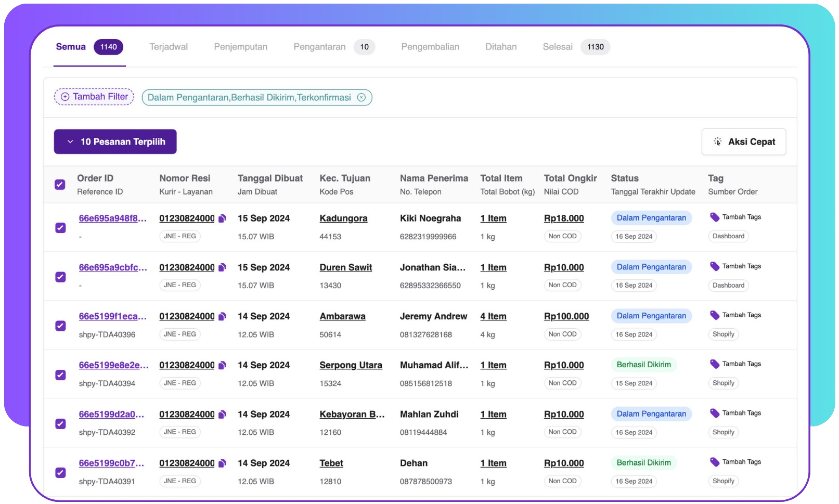
Task: Click Shopify source badge in Tebet row
Action: [724, 481]
